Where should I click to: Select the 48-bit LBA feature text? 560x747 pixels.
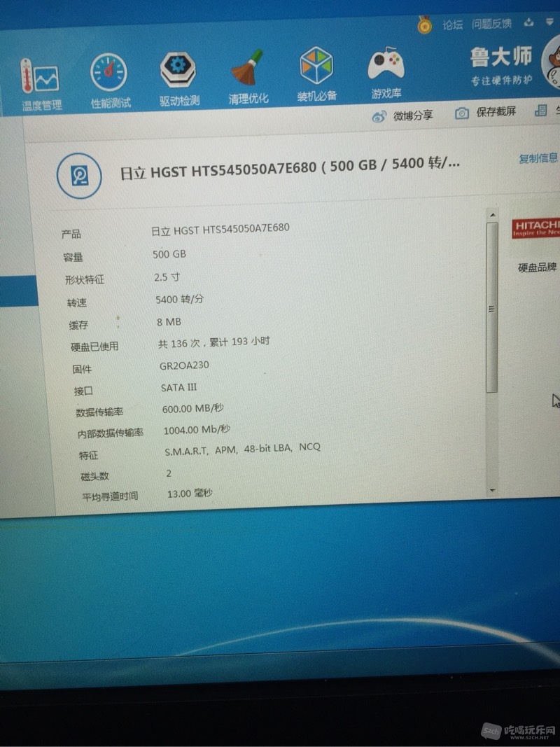[x=268, y=448]
